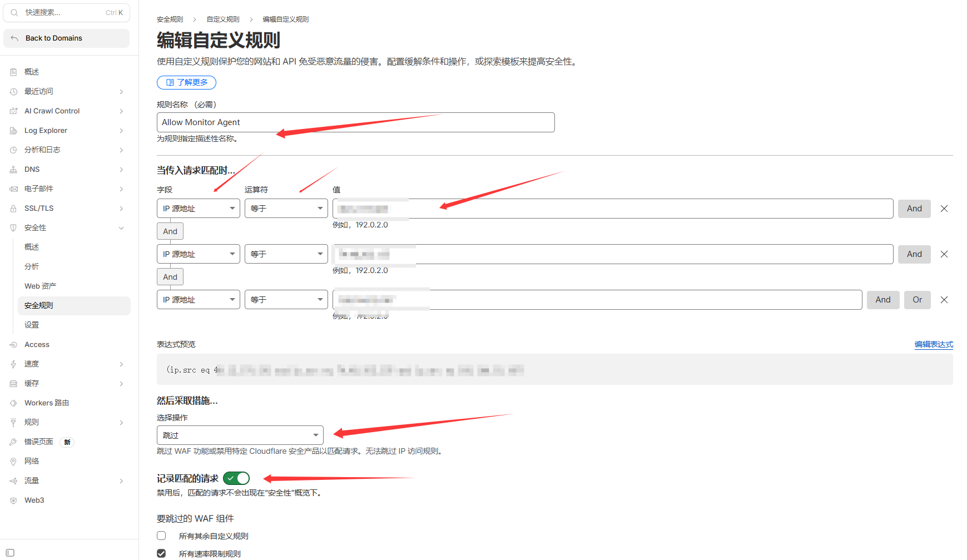
Task: Click the sidebar collapse icon at bottom
Action: 10,553
